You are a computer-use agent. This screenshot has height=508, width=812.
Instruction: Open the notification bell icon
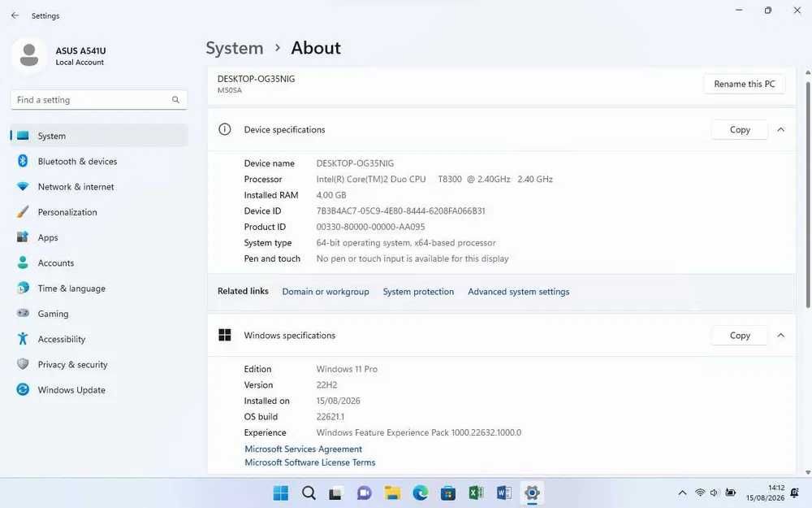795,493
